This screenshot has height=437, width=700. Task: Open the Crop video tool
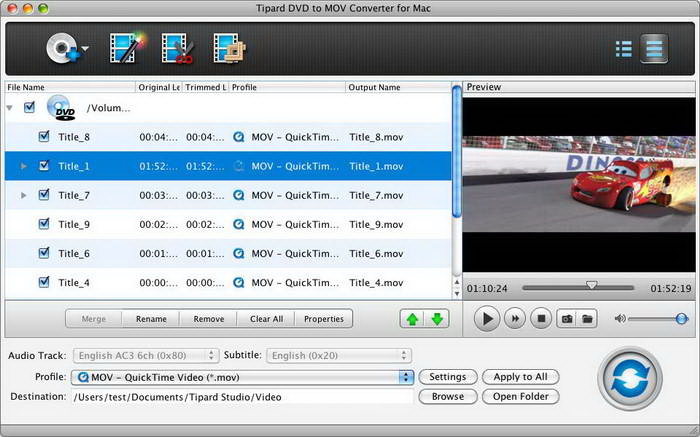tap(229, 48)
